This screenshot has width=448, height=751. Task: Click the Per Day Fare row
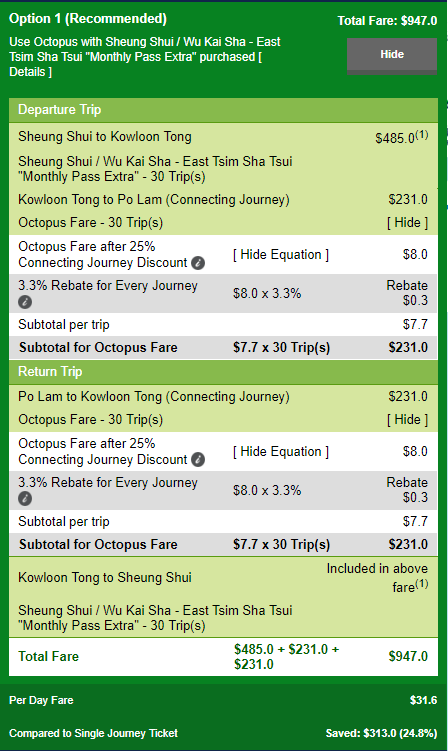point(223,700)
